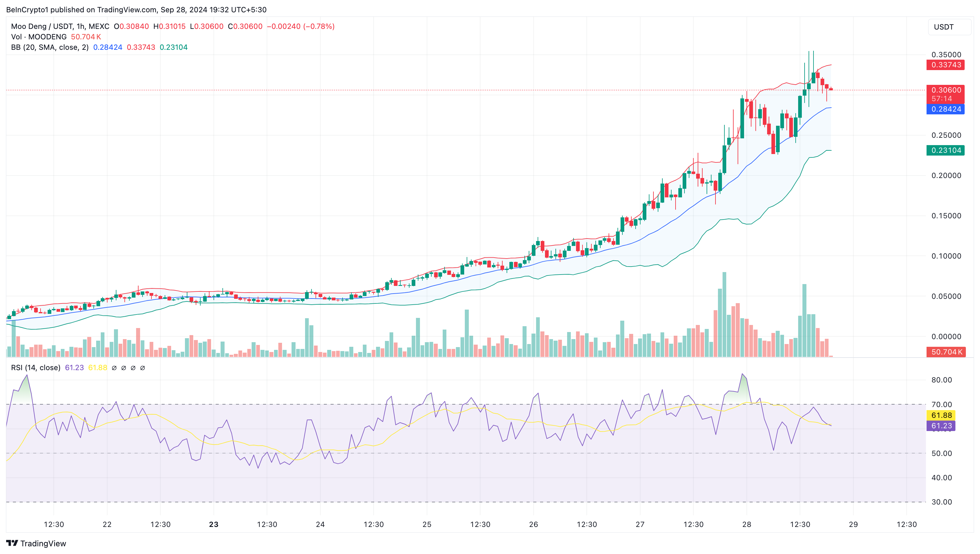Viewport: 980px width, 554px height.
Task: Click the red 0.33743 upper band price tag
Action: pos(946,65)
